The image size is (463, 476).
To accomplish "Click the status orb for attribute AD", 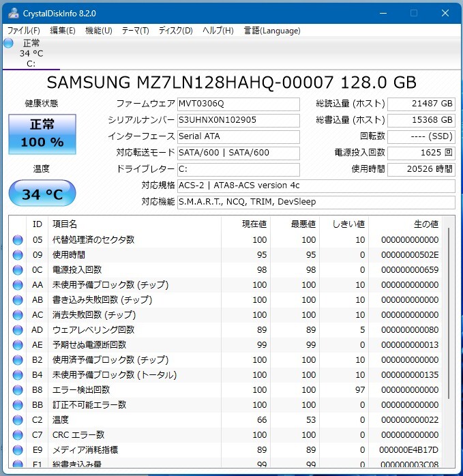I will click(18, 329).
